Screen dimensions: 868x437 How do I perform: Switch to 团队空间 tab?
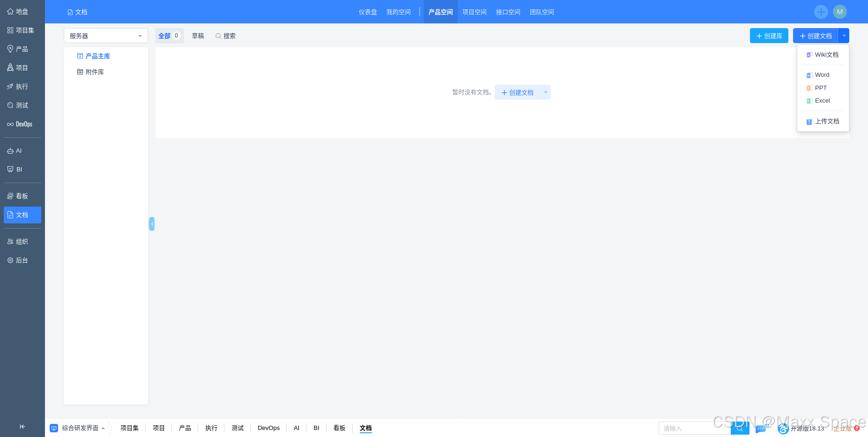click(542, 12)
